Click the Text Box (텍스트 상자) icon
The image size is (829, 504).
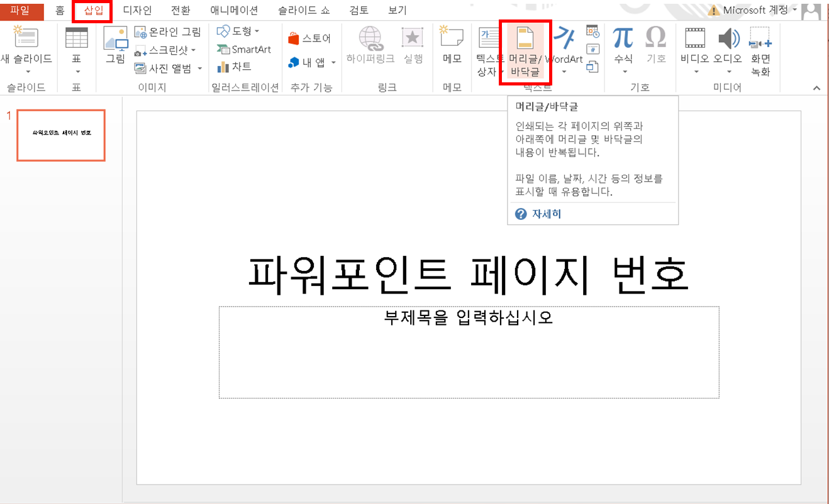click(489, 38)
